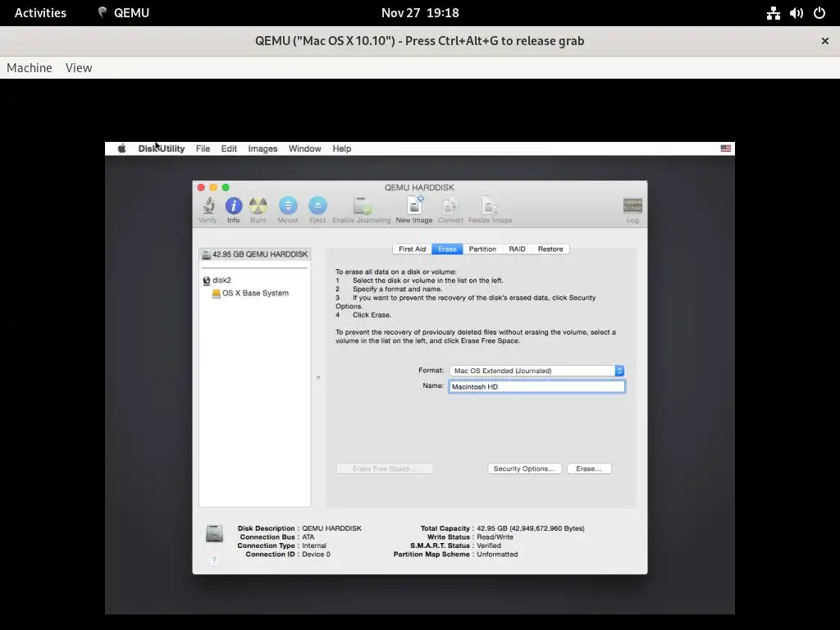Click the S.M.A.R.T. Status value Verified
Screen dimensions: 840x630
489,546
